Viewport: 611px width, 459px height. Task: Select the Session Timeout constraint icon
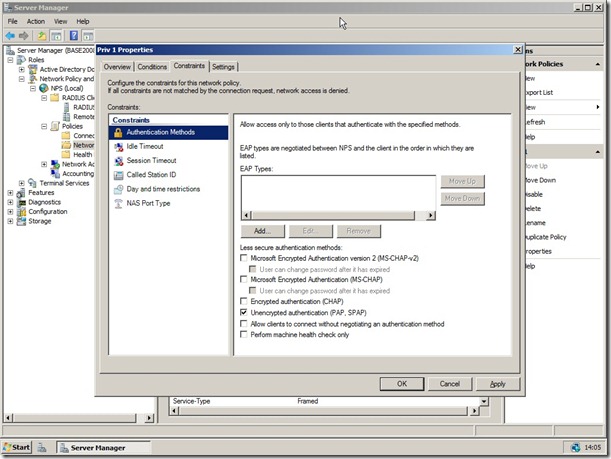click(118, 161)
